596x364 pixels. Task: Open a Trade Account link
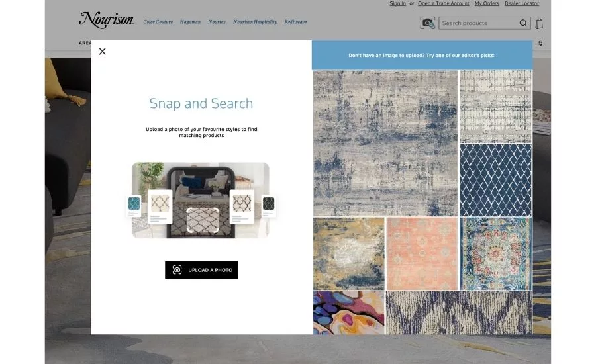(x=444, y=3)
